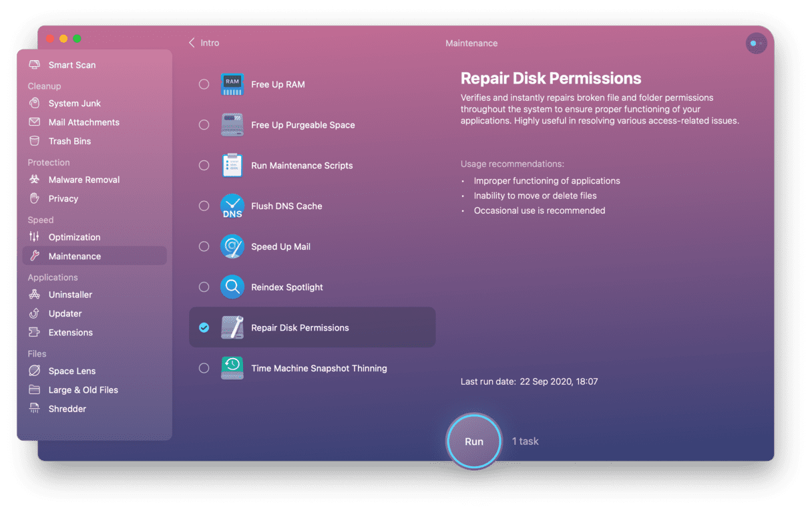Click the Repair Disk Permissions heading
The width and height of the screenshot is (812, 511).
pos(551,78)
